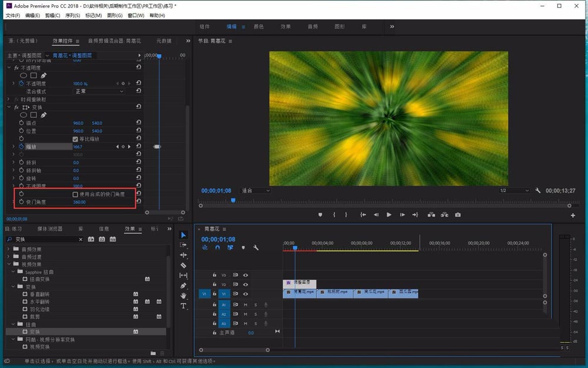This screenshot has height=368, width=588.
Task: Open the 适合 zoom level dropdown
Action: 256,191
